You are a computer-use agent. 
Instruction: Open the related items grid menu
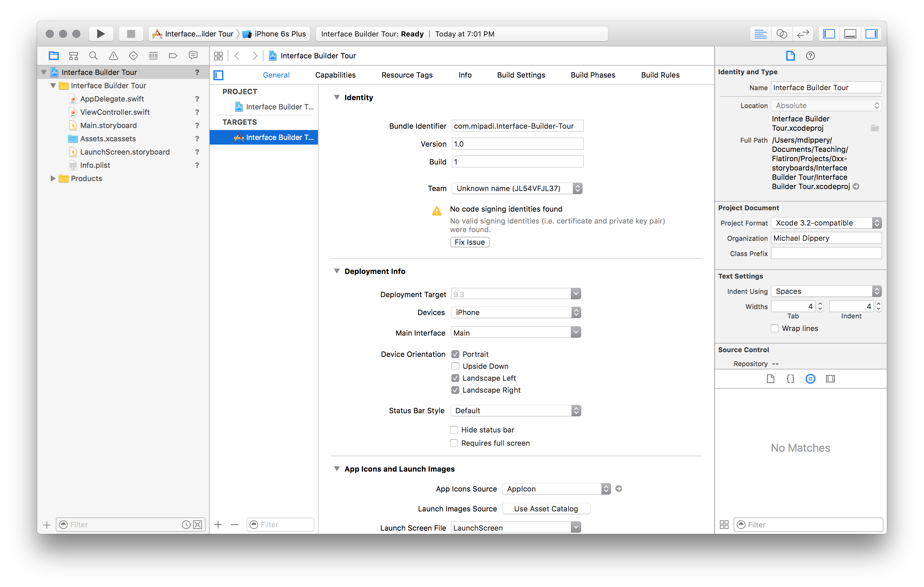pyautogui.click(x=218, y=56)
